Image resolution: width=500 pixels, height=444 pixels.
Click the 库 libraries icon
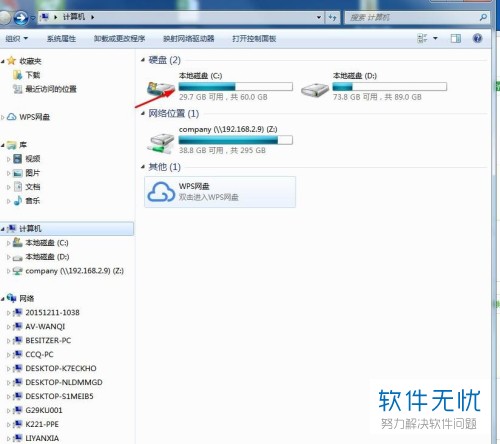[x=12, y=145]
